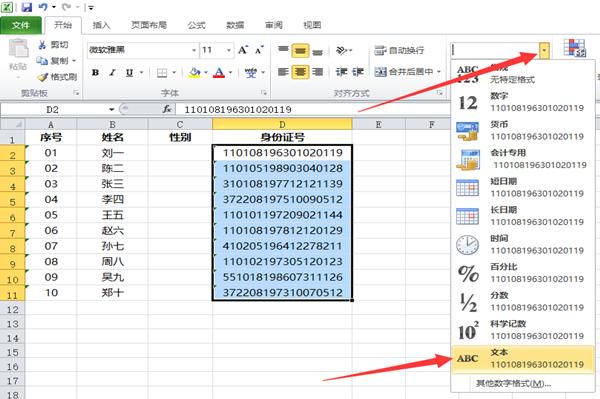Viewport: 600px width, 399px height.
Task: Open the number format dropdown arrow
Action: click(x=544, y=50)
